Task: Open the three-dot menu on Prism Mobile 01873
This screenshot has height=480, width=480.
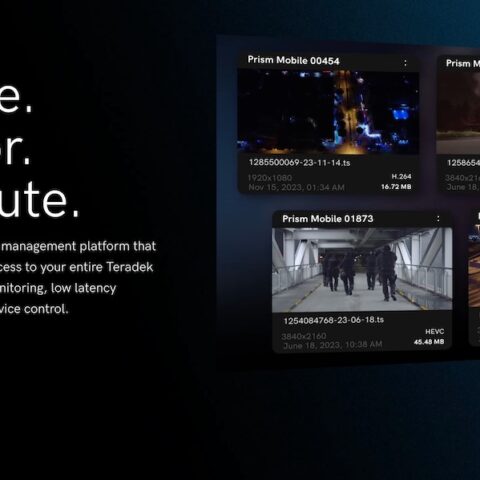Action: [438, 219]
